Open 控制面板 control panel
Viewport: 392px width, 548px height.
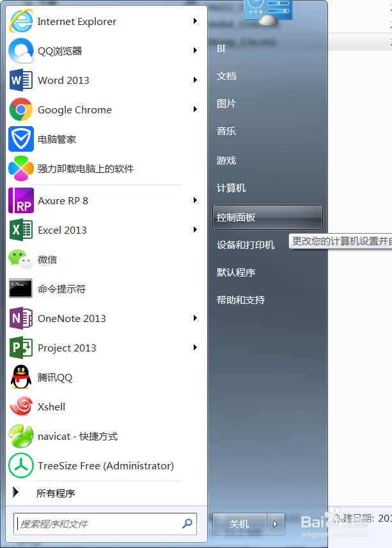coord(267,218)
